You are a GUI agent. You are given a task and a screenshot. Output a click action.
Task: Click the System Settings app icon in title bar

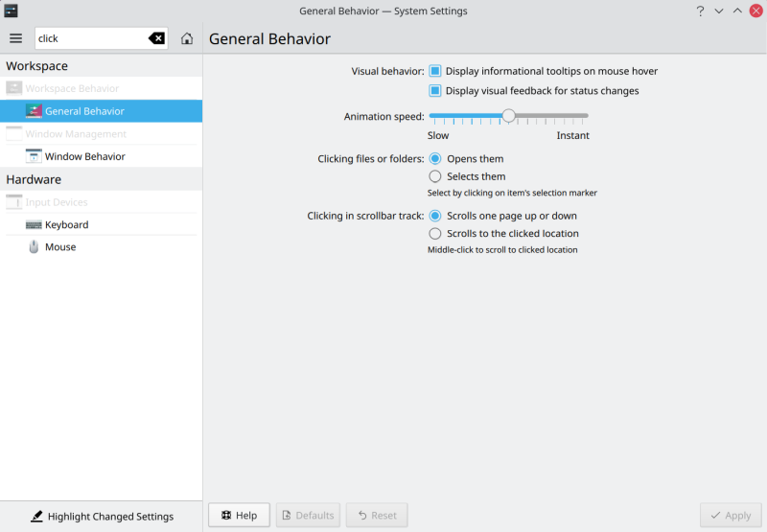click(12, 11)
